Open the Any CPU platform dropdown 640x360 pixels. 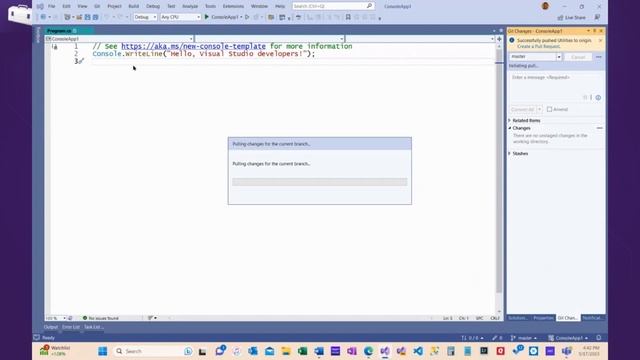click(180, 17)
